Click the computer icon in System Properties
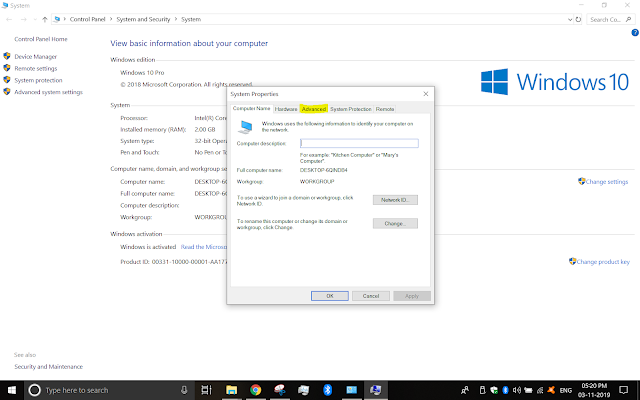Image resolution: width=640 pixels, height=400 pixels. click(245, 127)
